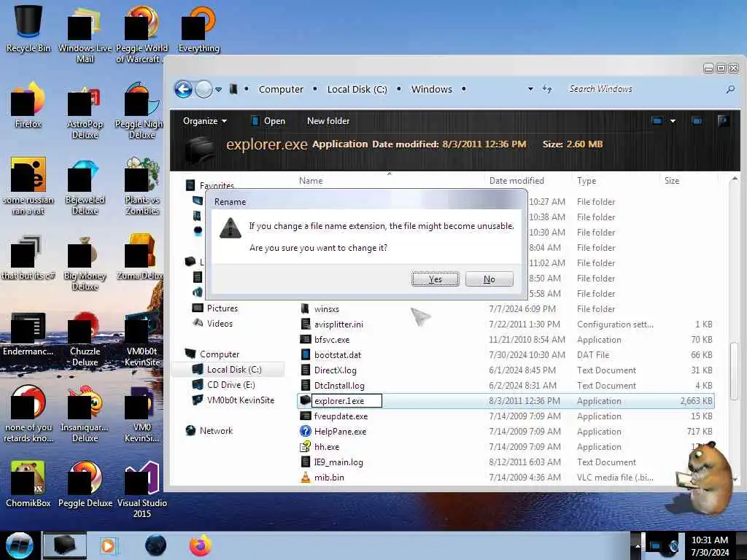This screenshot has width=747, height=560.
Task: Click the help icon in the toolbar
Action: 723,121
